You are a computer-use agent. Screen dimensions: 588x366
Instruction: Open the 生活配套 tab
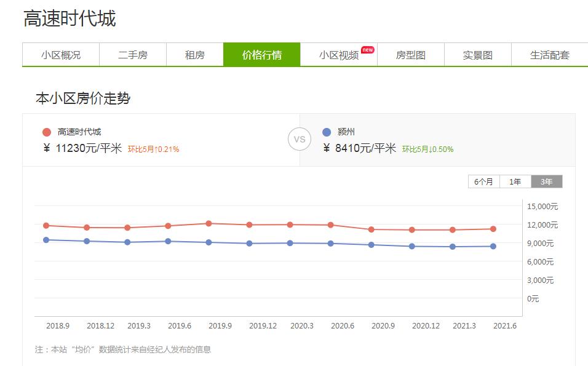coord(550,54)
